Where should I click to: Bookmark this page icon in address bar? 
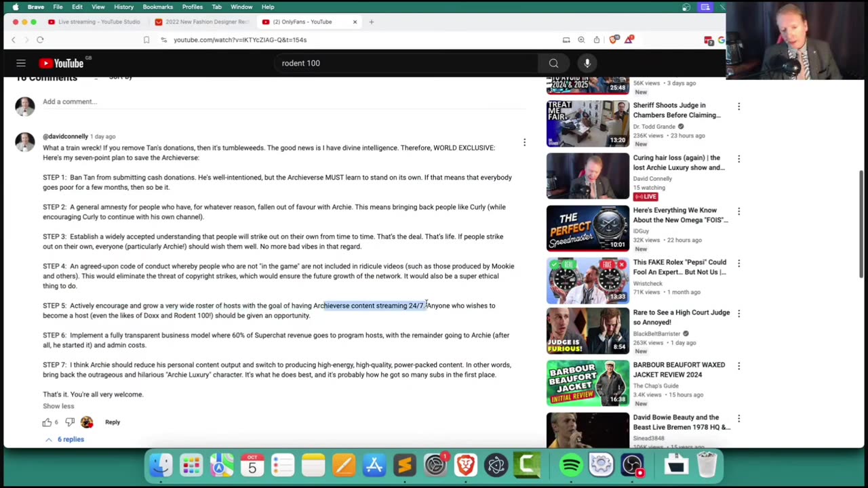coord(146,40)
